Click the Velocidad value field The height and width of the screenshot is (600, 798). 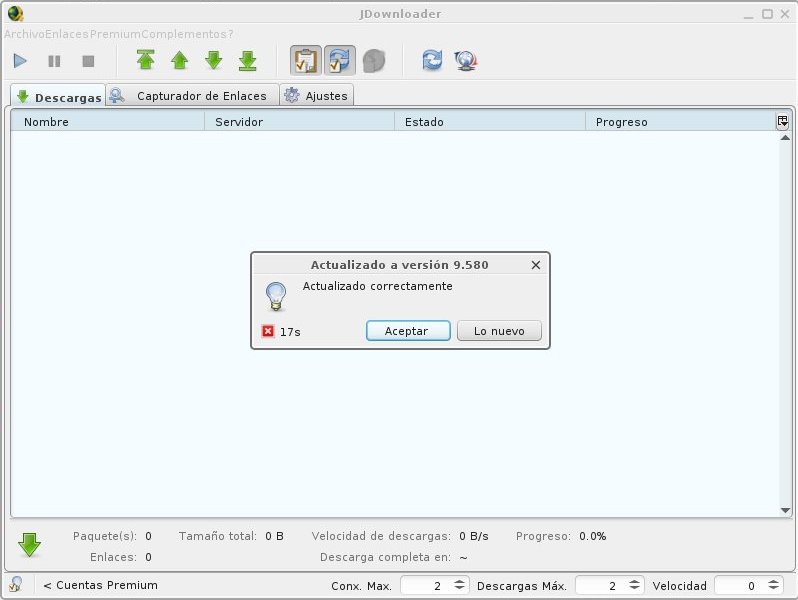point(740,586)
